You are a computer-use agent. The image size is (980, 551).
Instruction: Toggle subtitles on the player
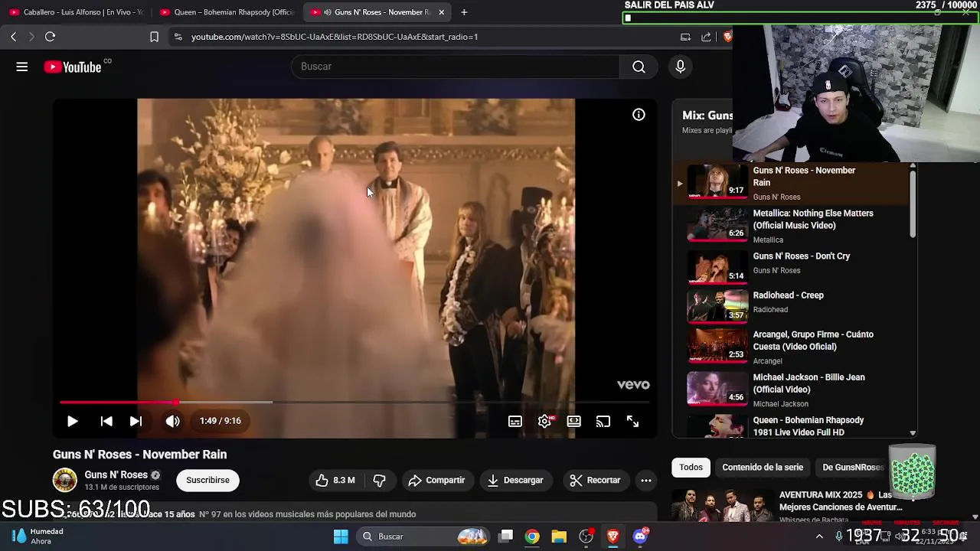coord(515,421)
